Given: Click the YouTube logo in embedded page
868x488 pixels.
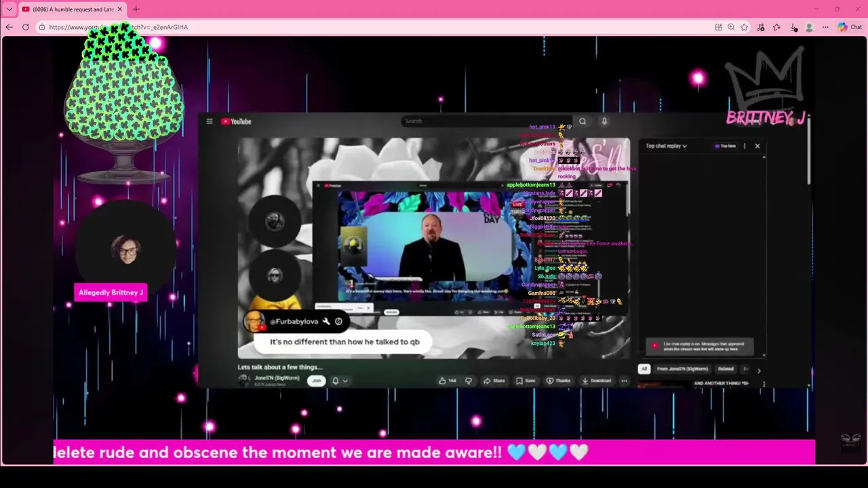Looking at the screenshot, I should pos(236,121).
